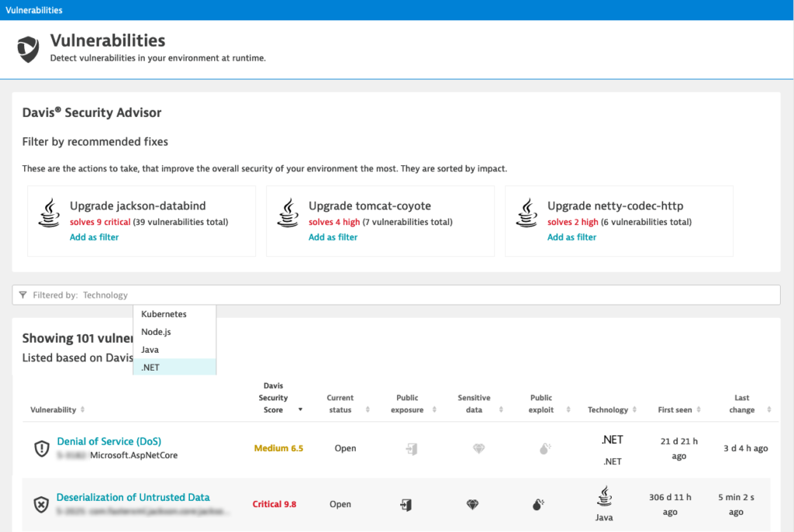Viewport: 794px width, 532px height.
Task: Click shield icon for Deserialization of Untrusted Data
Action: pos(42,504)
